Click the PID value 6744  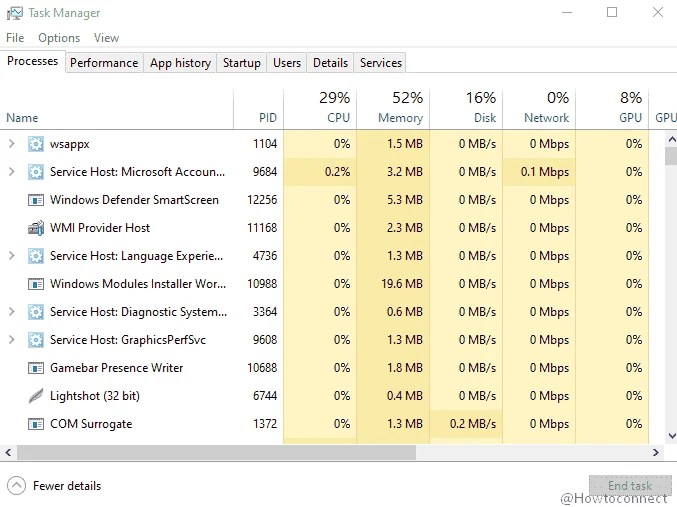click(x=265, y=396)
